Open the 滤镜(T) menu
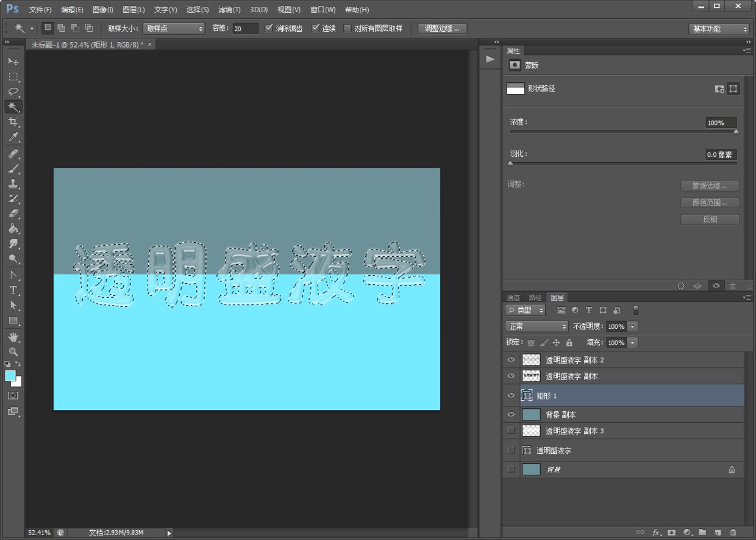The image size is (756, 540). click(229, 10)
